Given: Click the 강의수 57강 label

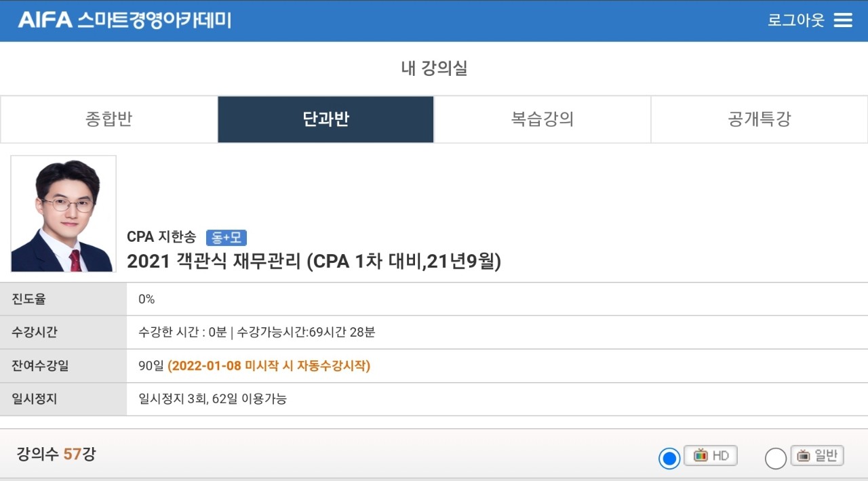Looking at the screenshot, I should coord(56,454).
